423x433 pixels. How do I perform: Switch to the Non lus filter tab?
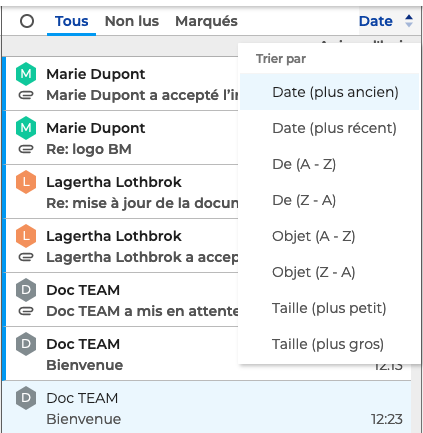coord(132,21)
